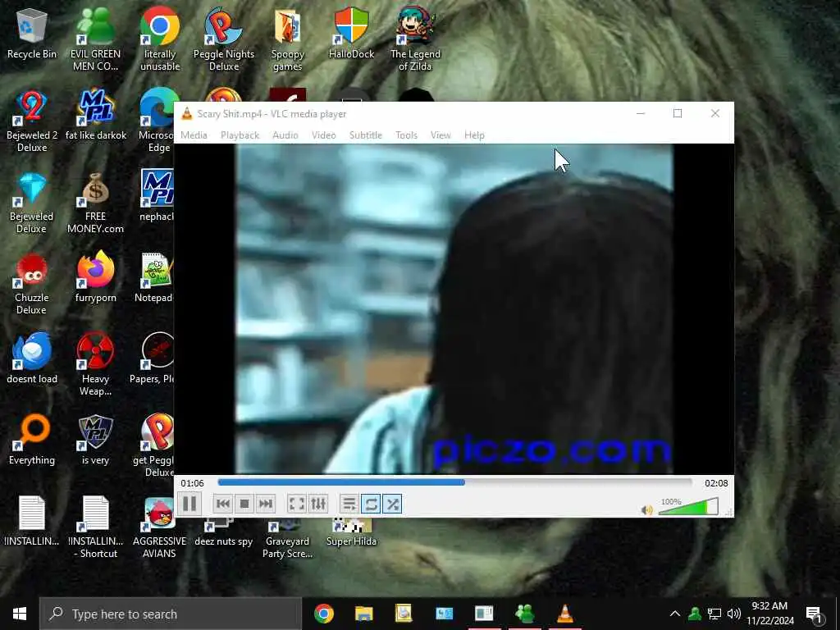840x630 pixels.
Task: Seek on the VLC progress bar
Action: click(455, 482)
